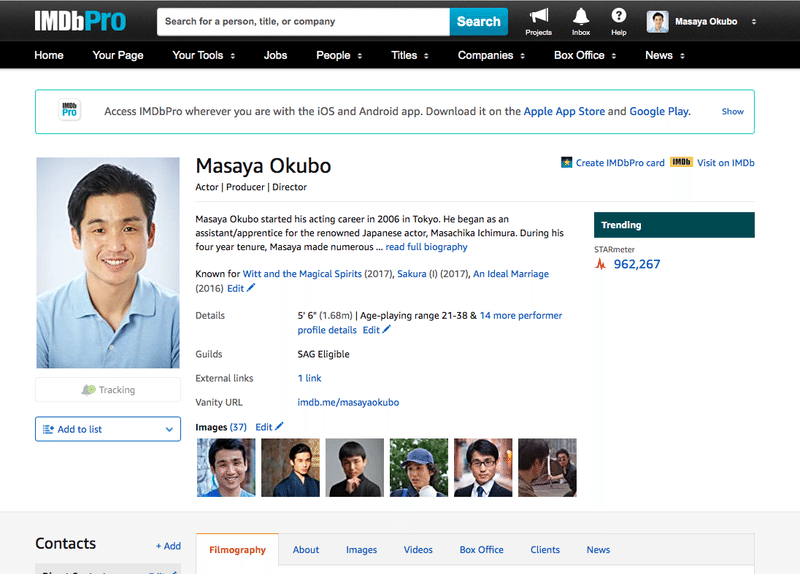
Task: Open the News navigation dropdown
Action: tap(665, 55)
